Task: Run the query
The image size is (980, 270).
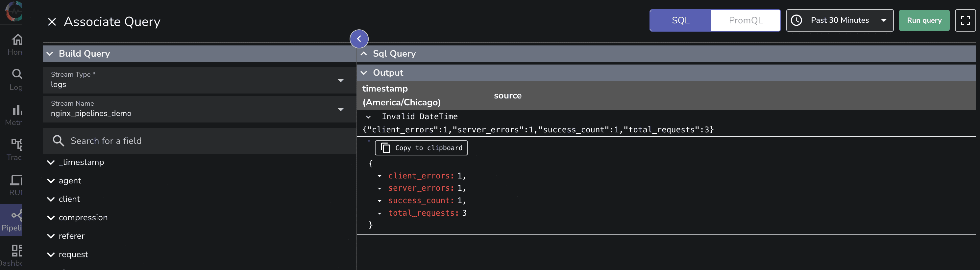Action: pos(924,20)
